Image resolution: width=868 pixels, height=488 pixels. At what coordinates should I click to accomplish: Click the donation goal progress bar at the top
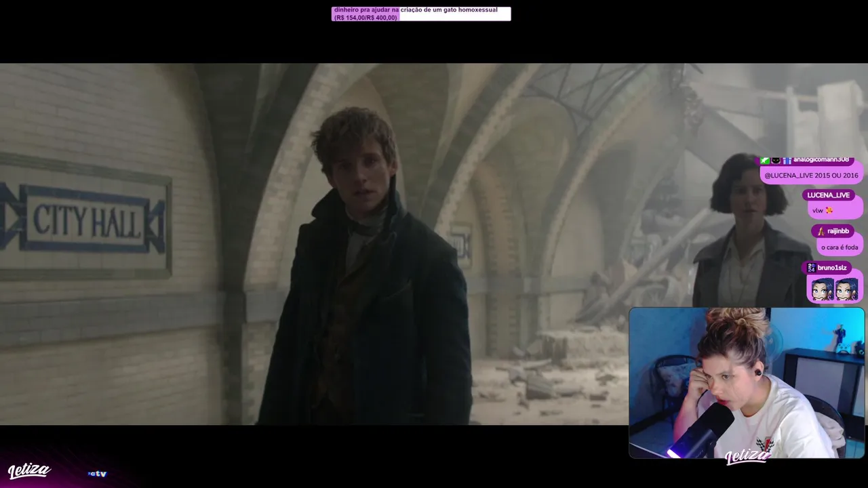click(x=421, y=14)
